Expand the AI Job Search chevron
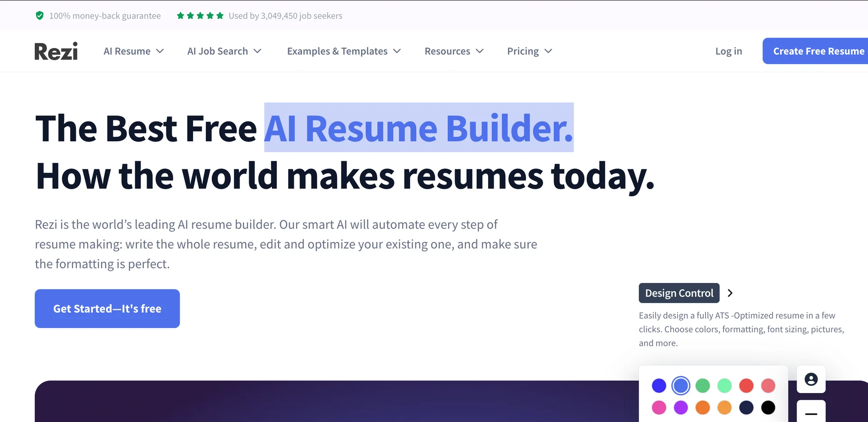868x422 pixels. pyautogui.click(x=257, y=51)
